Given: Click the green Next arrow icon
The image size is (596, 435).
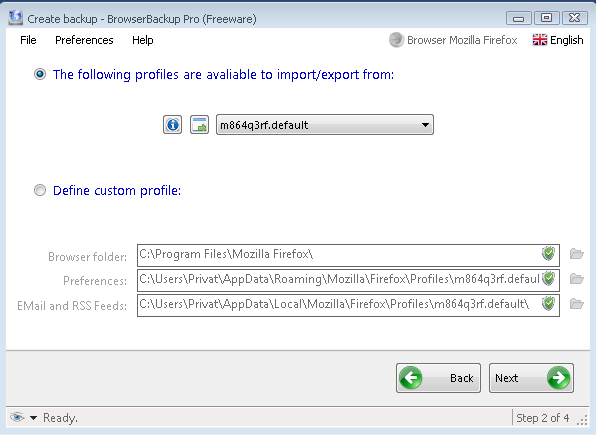Looking at the screenshot, I should pos(558,378).
